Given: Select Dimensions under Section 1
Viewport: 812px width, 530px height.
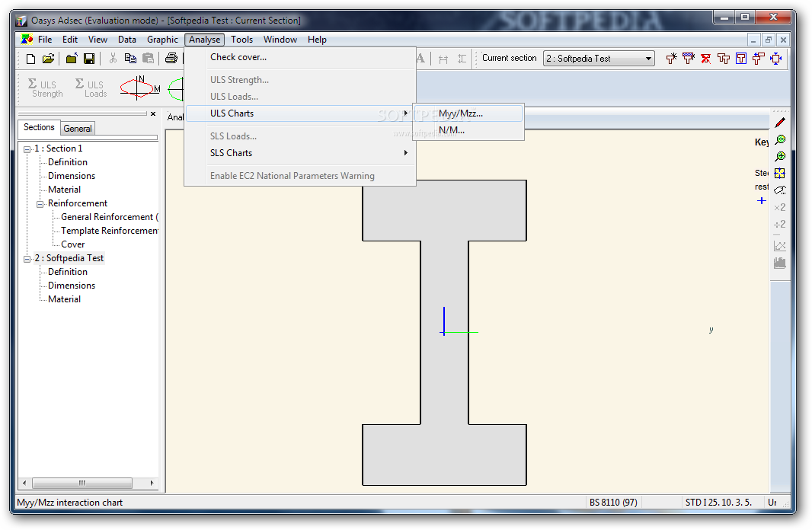Looking at the screenshot, I should coord(72,176).
